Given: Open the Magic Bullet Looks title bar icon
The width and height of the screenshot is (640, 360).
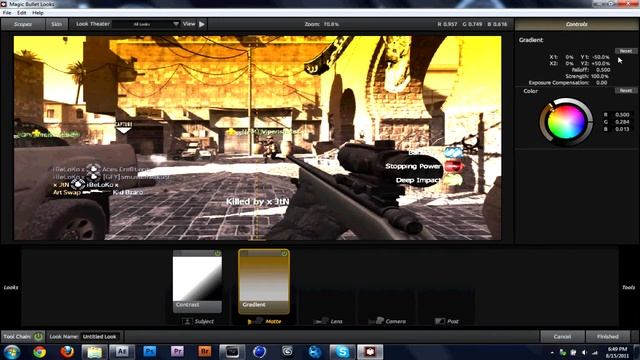Looking at the screenshot, I should (3, 4).
